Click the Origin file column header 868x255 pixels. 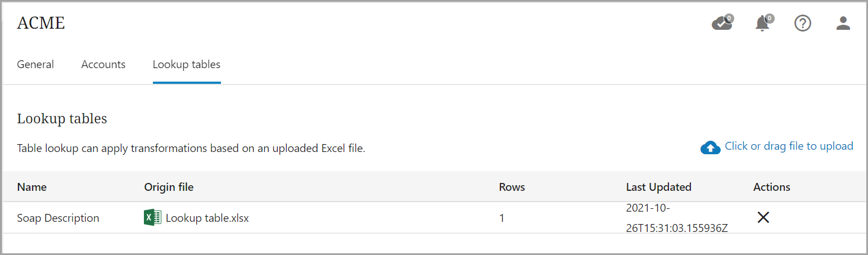[169, 187]
